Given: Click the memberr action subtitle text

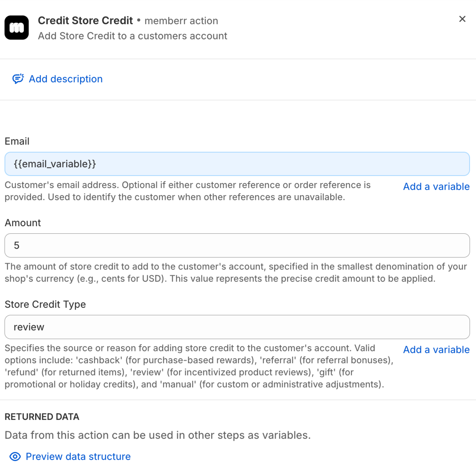Looking at the screenshot, I should click(x=181, y=21).
